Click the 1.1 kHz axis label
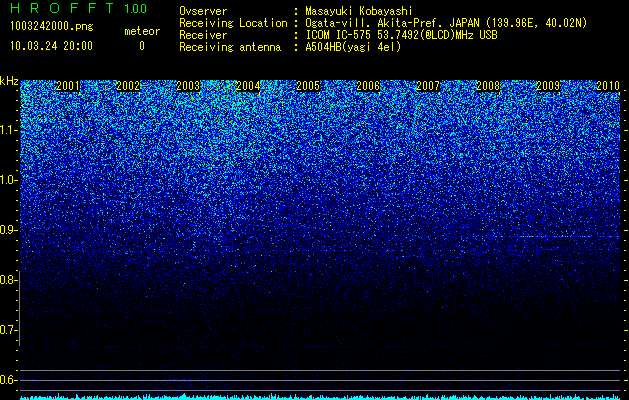 [9, 130]
